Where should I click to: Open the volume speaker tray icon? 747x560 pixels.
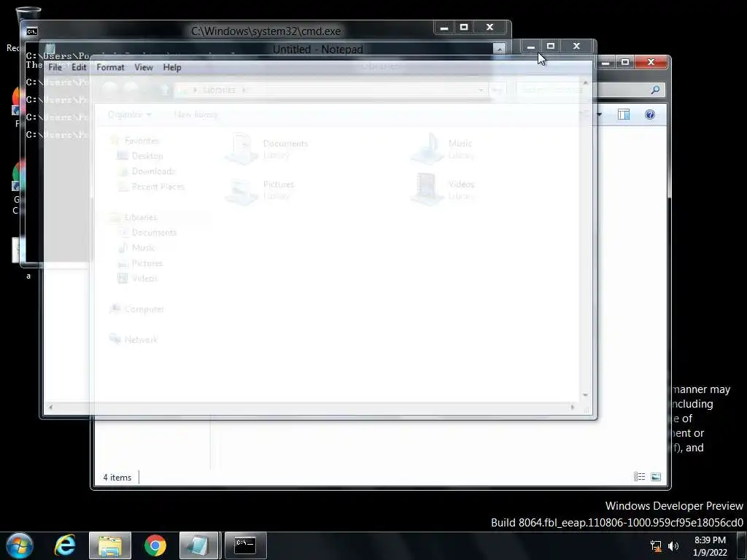point(673,546)
